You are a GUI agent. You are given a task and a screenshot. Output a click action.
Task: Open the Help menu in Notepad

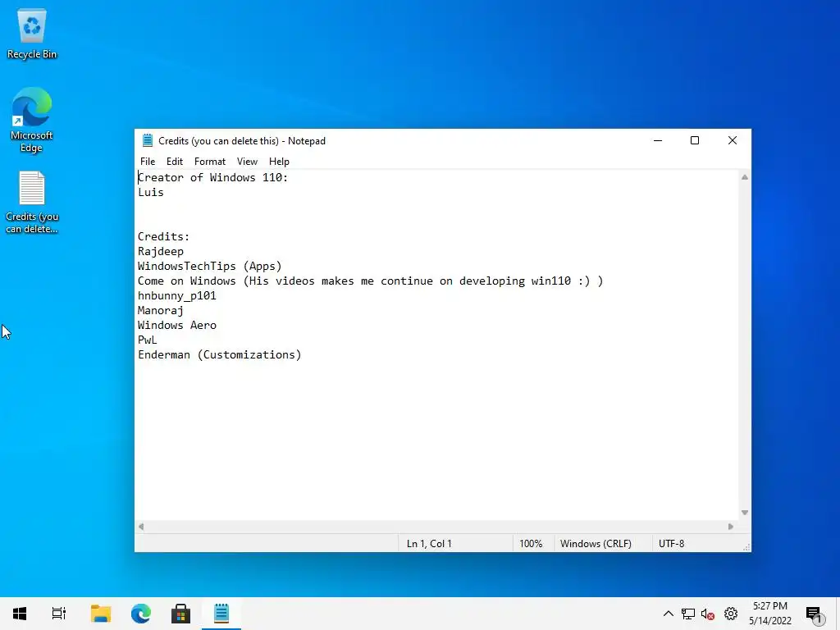point(279,162)
